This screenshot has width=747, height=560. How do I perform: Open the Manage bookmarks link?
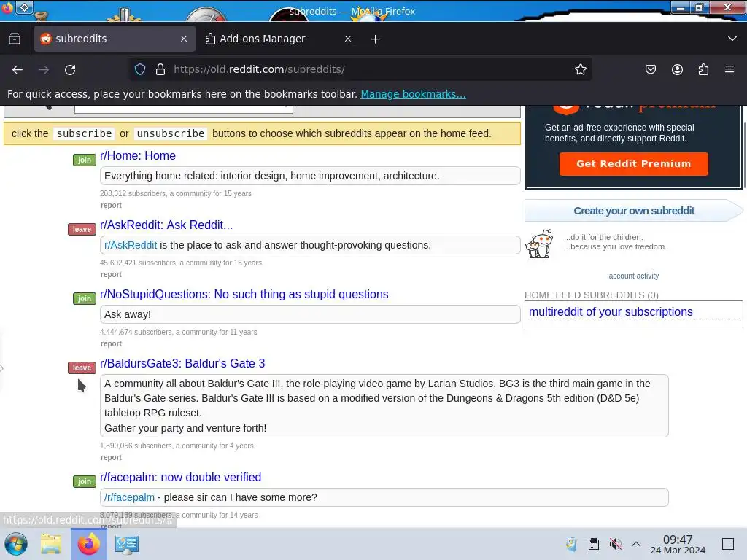tap(413, 94)
